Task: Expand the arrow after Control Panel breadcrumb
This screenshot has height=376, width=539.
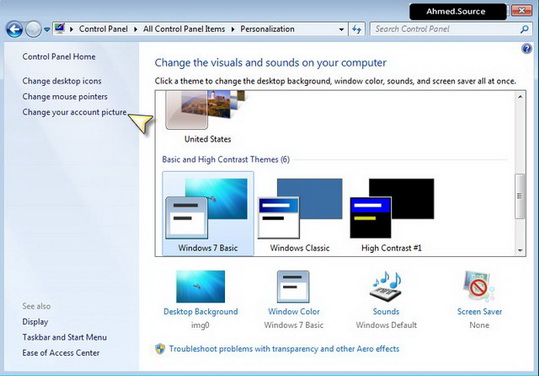Action: pyautogui.click(x=135, y=29)
